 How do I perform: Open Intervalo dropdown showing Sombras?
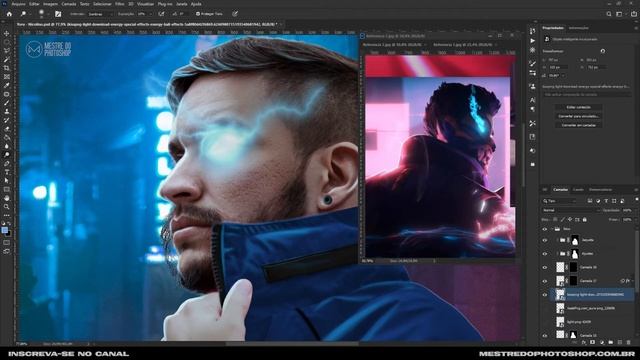[x=100, y=14]
